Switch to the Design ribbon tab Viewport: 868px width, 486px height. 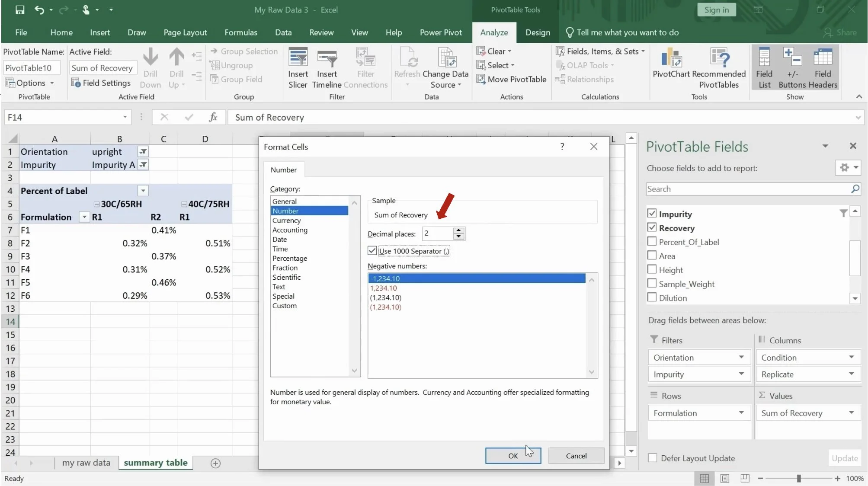pyautogui.click(x=538, y=32)
